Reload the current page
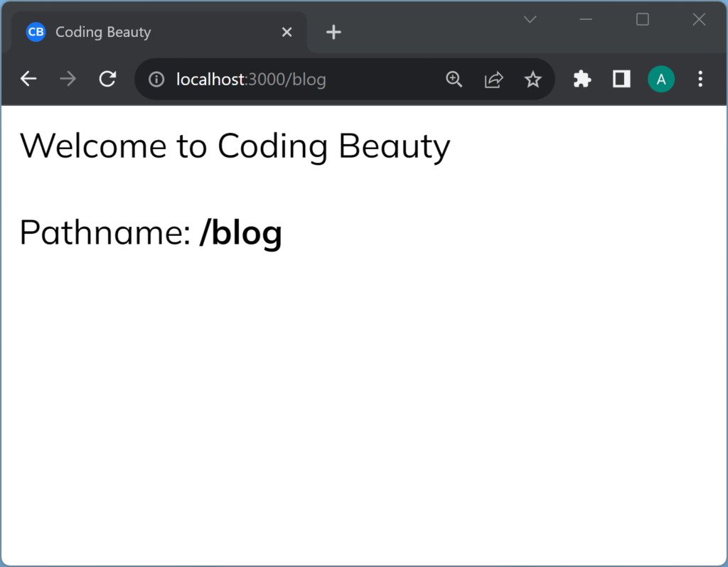Viewport: 728px width, 567px height. point(107,79)
